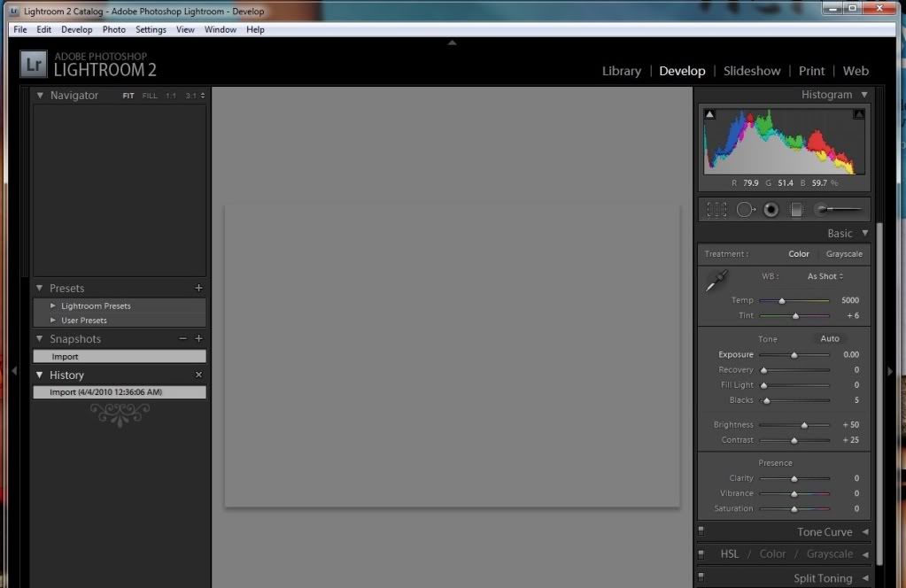Open the Edit menu

tap(44, 29)
